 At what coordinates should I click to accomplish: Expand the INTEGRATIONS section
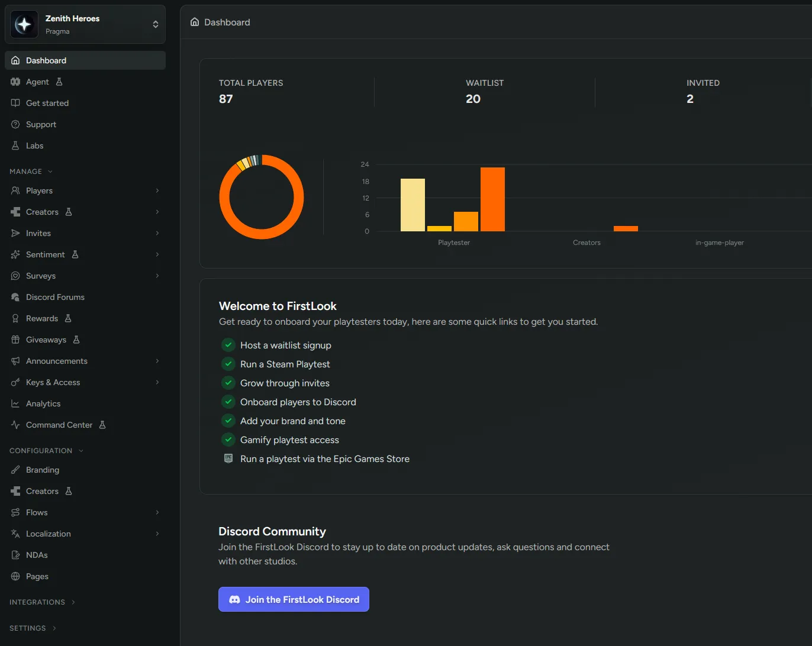(x=43, y=602)
